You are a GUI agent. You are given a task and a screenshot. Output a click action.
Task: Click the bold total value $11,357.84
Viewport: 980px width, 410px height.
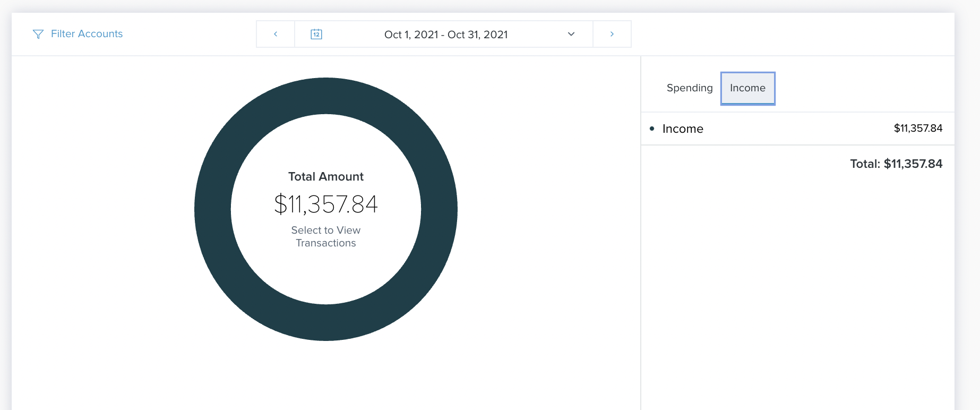913,164
